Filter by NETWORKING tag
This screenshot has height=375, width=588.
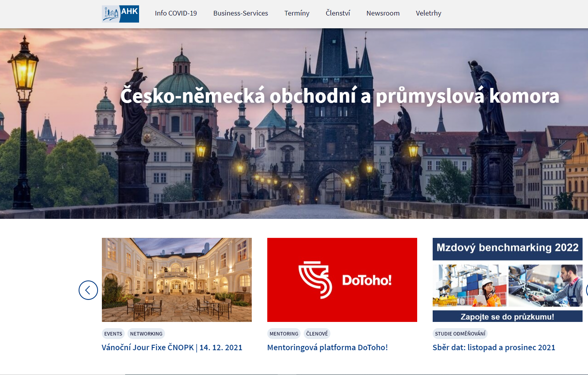click(146, 334)
